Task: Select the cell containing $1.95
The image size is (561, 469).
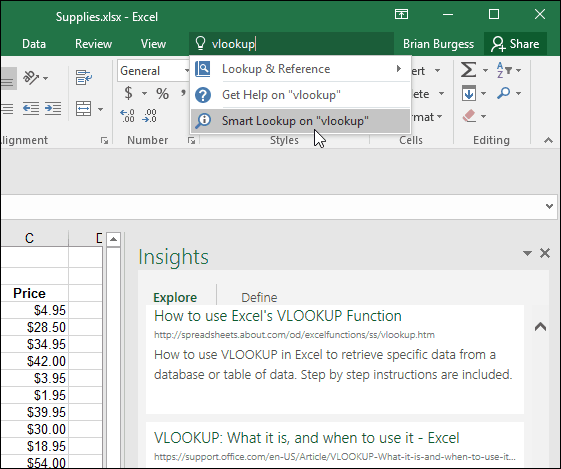Action: point(34,395)
